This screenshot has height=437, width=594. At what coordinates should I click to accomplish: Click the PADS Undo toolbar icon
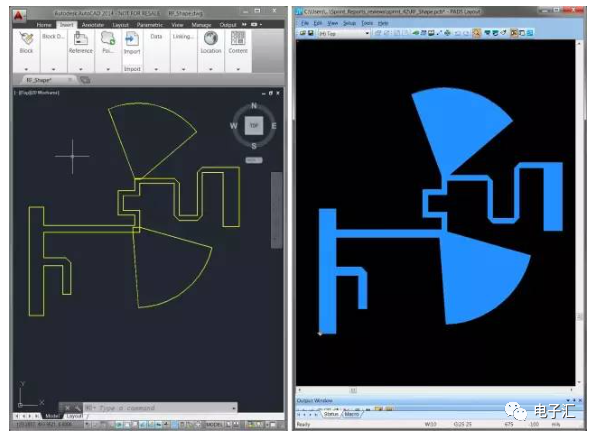(x=458, y=33)
